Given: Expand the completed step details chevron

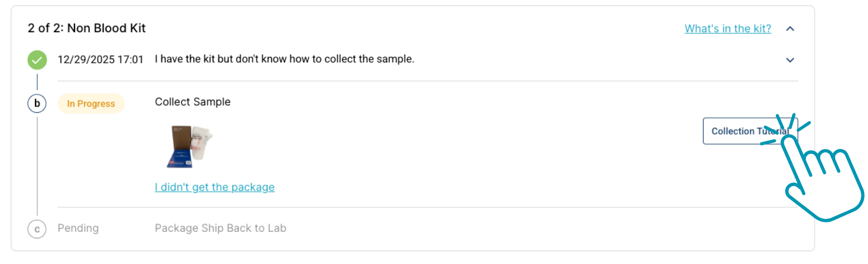Looking at the screenshot, I should 790,60.
